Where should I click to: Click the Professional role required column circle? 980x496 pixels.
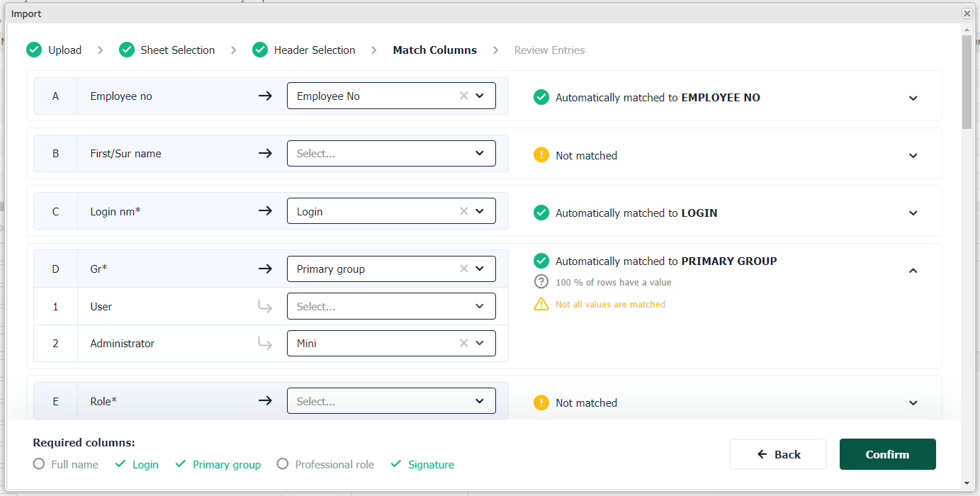coord(283,464)
